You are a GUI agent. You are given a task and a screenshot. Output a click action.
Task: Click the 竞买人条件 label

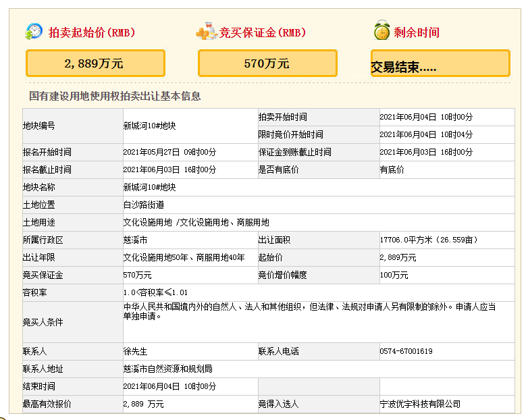[43, 322]
